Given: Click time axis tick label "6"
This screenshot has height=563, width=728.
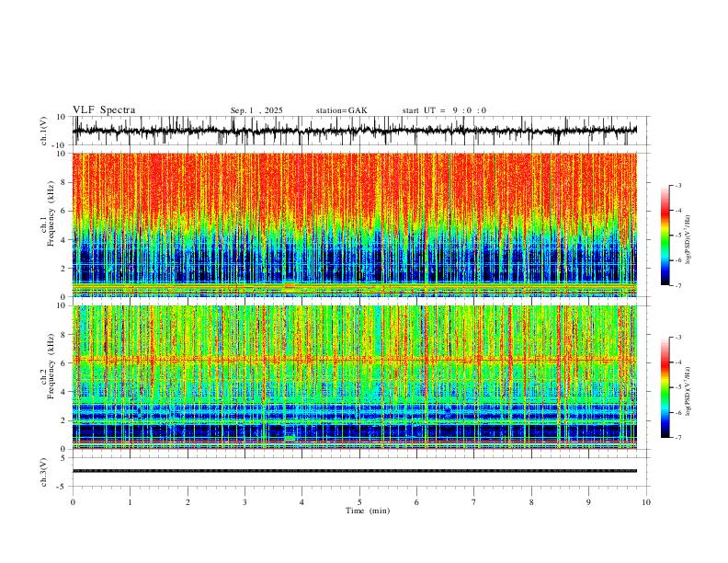Looking at the screenshot, I should tap(416, 502).
